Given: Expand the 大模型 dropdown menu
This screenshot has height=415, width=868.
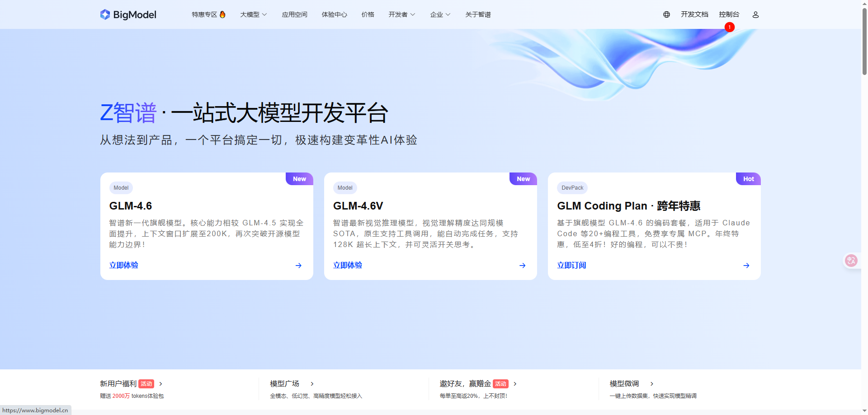Looking at the screenshot, I should [x=254, y=14].
